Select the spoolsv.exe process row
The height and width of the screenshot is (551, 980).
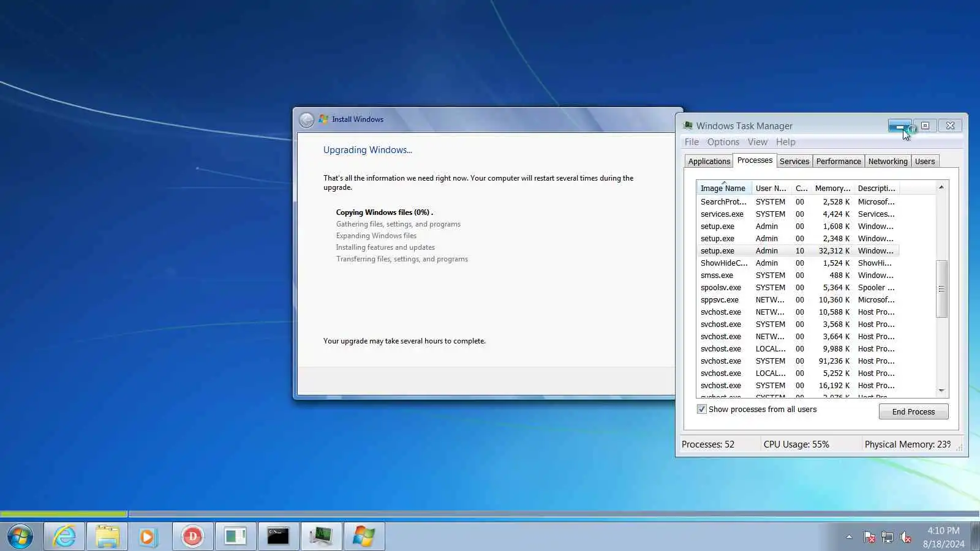point(797,287)
